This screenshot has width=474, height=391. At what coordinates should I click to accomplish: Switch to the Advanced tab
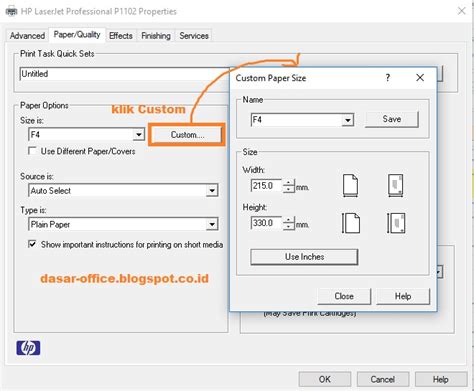(27, 36)
